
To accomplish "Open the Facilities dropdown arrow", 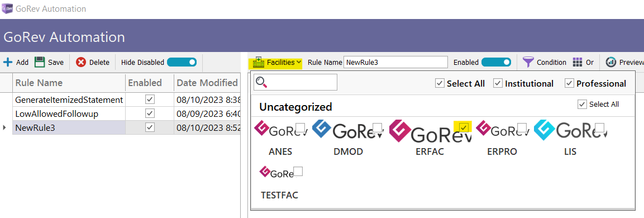I will coord(299,63).
